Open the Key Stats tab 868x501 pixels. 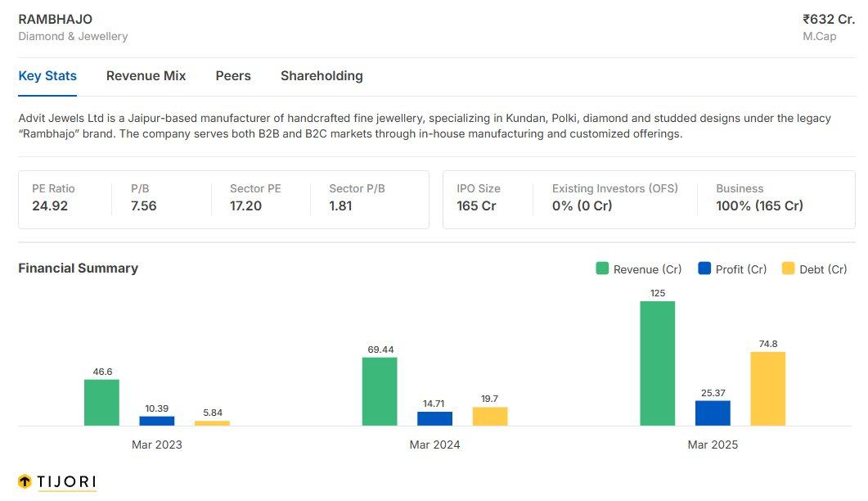47,76
